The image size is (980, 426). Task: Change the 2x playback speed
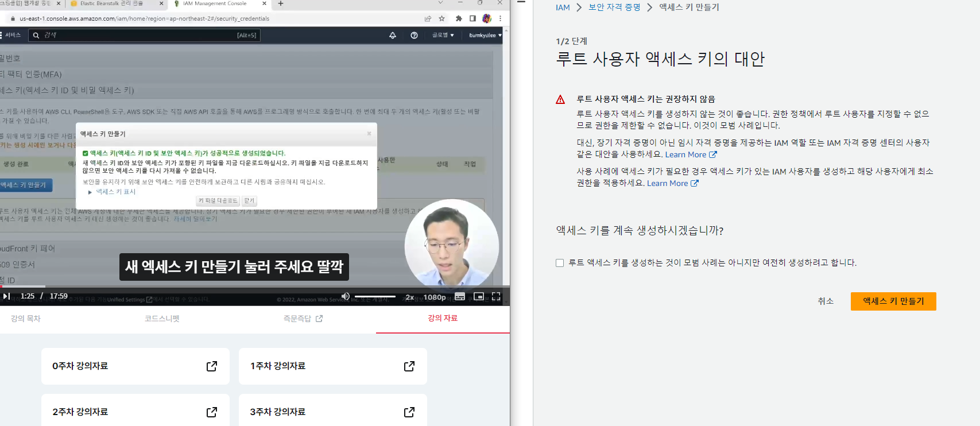pos(410,297)
